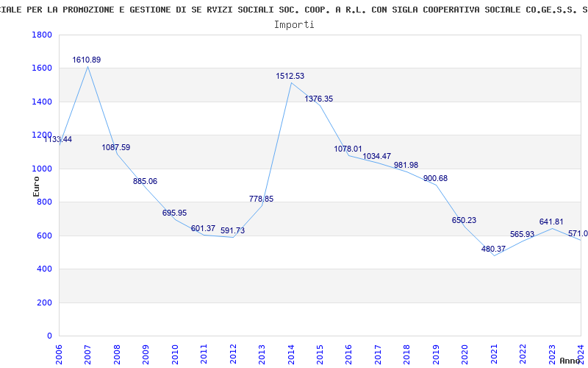The height and width of the screenshot is (368, 588).
Task: Click the 400 y-axis tick label
Action: [44, 269]
